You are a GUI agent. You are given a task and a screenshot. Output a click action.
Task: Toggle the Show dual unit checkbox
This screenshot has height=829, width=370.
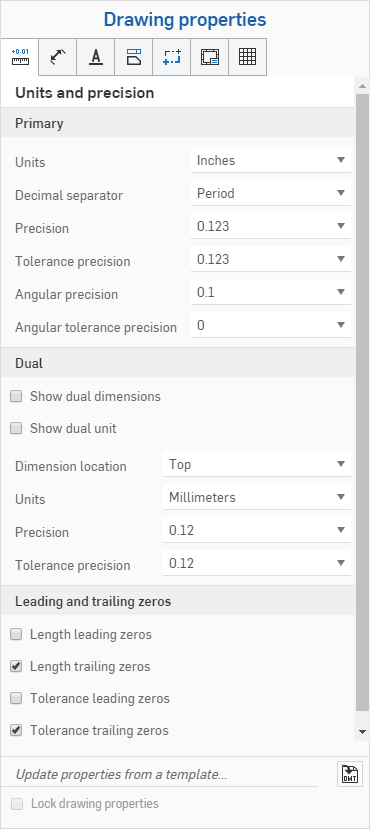pos(16,428)
